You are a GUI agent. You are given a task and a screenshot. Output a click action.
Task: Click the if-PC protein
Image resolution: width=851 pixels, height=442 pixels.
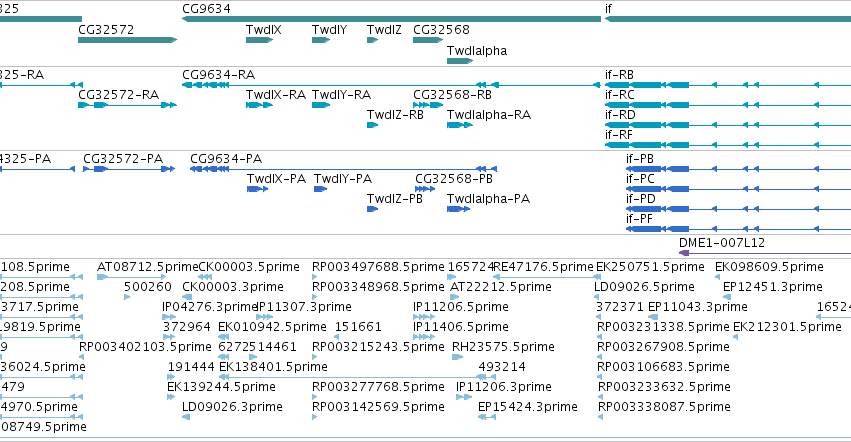tap(738, 189)
